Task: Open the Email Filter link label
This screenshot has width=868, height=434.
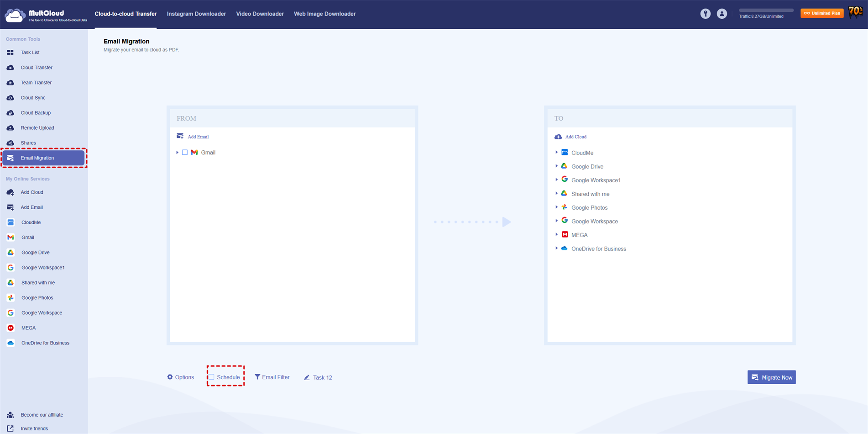Action: tap(276, 377)
